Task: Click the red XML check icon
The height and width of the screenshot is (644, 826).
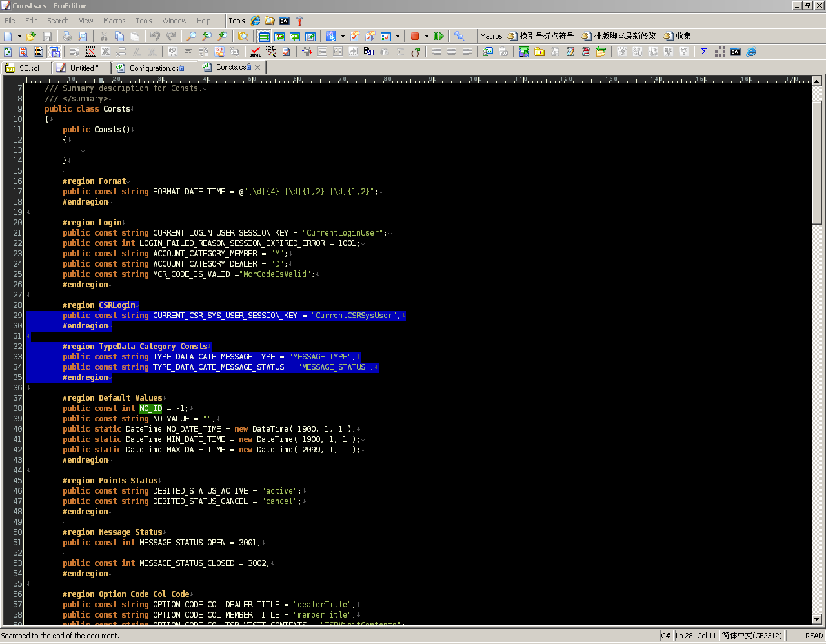Action: [256, 52]
